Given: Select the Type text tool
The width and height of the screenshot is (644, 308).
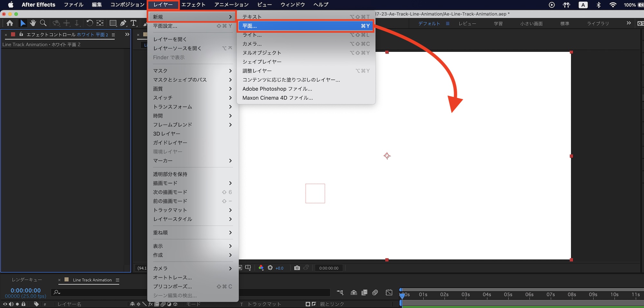Looking at the screenshot, I should click(x=134, y=23).
